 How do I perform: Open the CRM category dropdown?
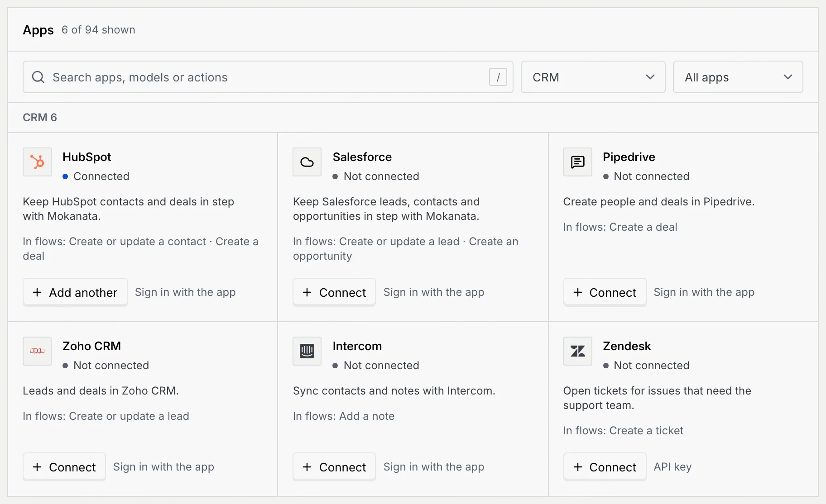click(x=593, y=77)
